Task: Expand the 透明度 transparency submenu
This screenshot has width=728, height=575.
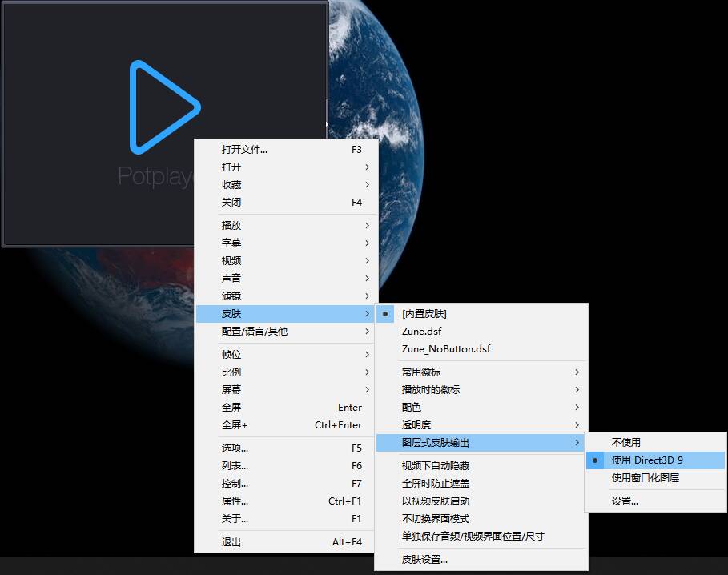Action: point(416,425)
